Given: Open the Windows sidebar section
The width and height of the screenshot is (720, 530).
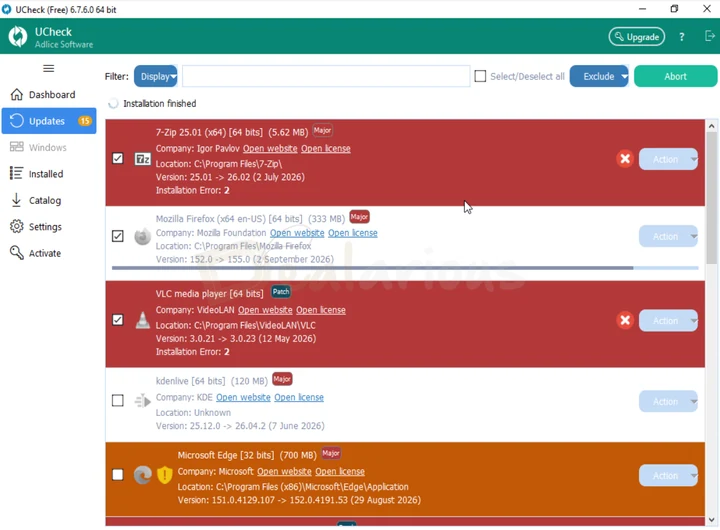Looking at the screenshot, I should pos(49,147).
